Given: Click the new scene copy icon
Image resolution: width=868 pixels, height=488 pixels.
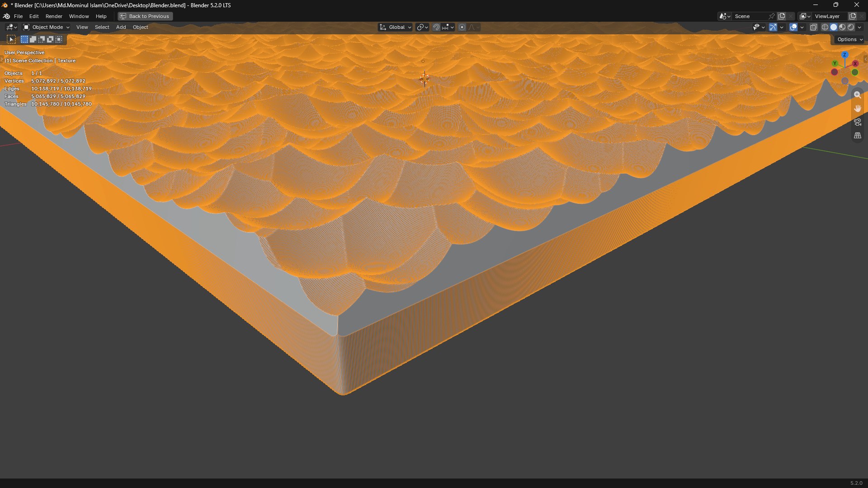Looking at the screenshot, I should pos(782,16).
